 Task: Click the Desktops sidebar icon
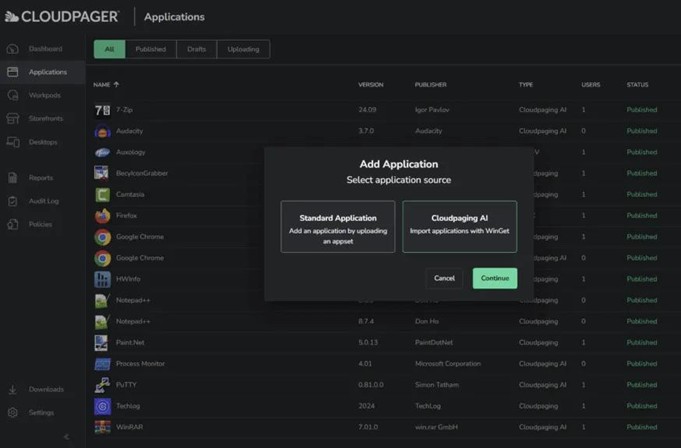(x=12, y=142)
